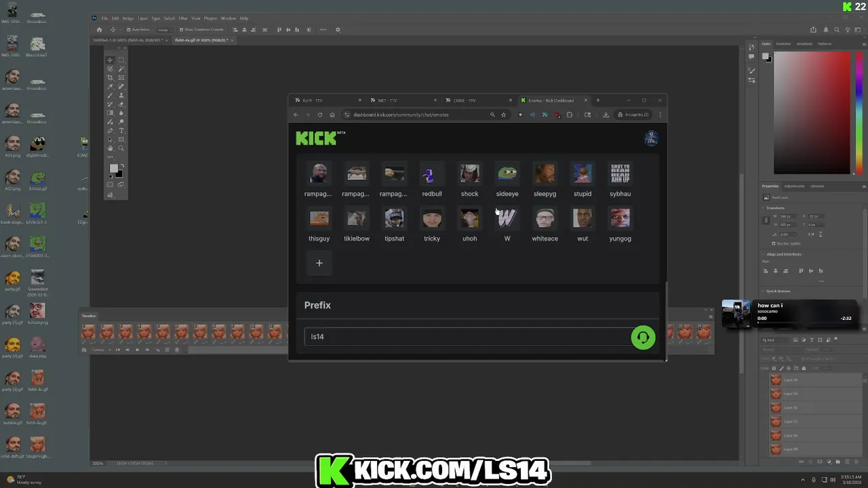868x488 pixels.
Task: Select the Zoom tool in toolbox
Action: [121, 148]
